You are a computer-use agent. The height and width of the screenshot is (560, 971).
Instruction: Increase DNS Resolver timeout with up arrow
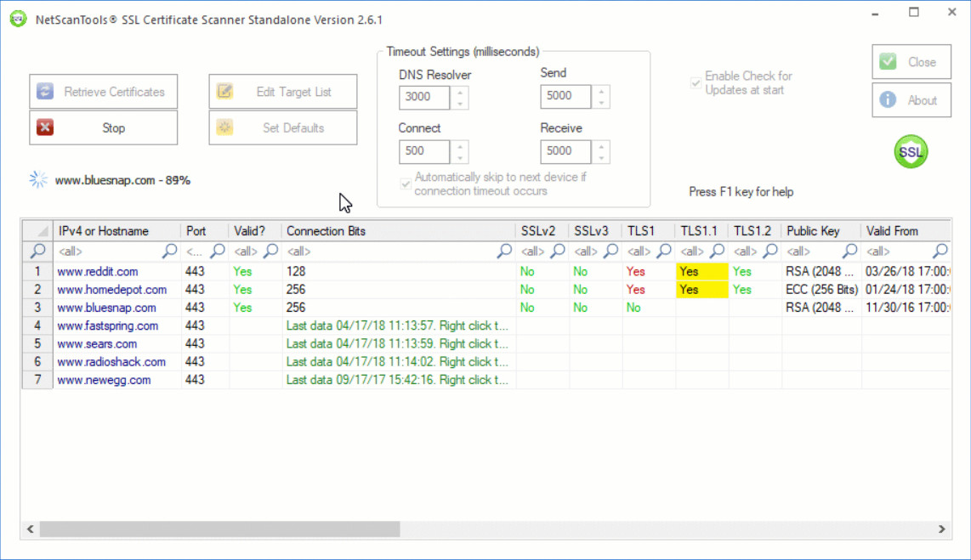459,92
